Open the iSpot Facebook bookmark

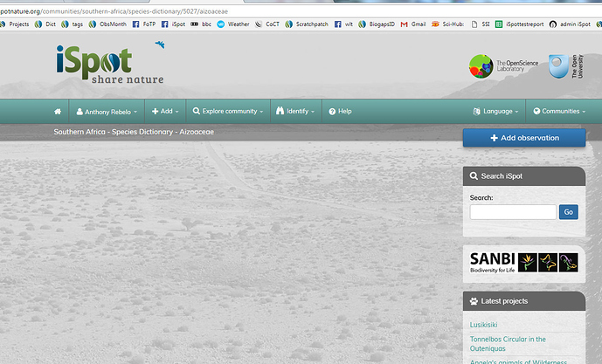point(173,24)
